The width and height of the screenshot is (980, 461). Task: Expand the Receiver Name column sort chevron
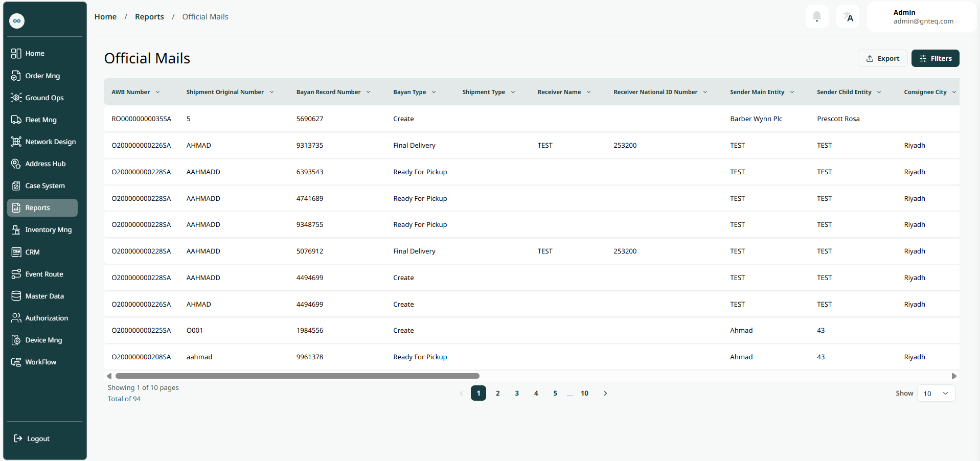coord(588,92)
